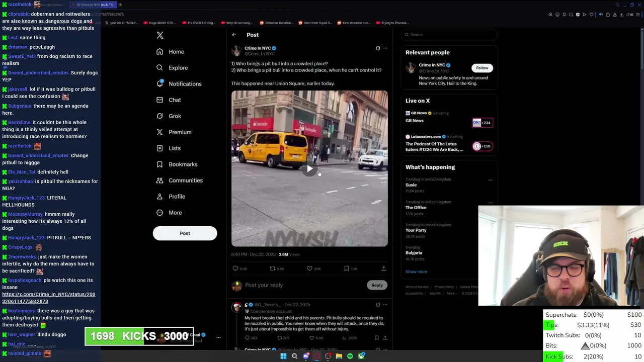Open Grok in the X sidebar
This screenshot has width=644, height=362.
pyautogui.click(x=169, y=116)
